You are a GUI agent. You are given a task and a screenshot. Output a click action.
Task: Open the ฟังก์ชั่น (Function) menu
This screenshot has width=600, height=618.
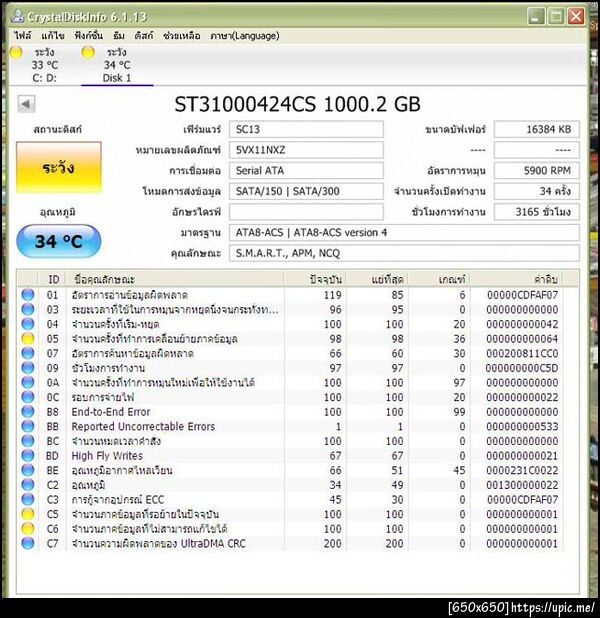click(x=88, y=36)
